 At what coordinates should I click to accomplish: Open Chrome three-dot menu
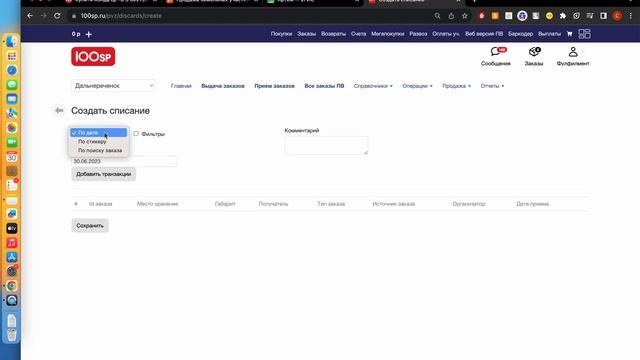631,16
